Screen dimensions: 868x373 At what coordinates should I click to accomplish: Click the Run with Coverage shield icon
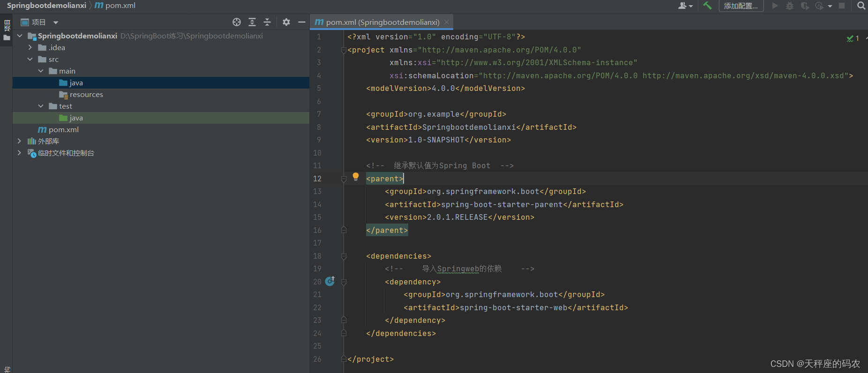(x=805, y=6)
